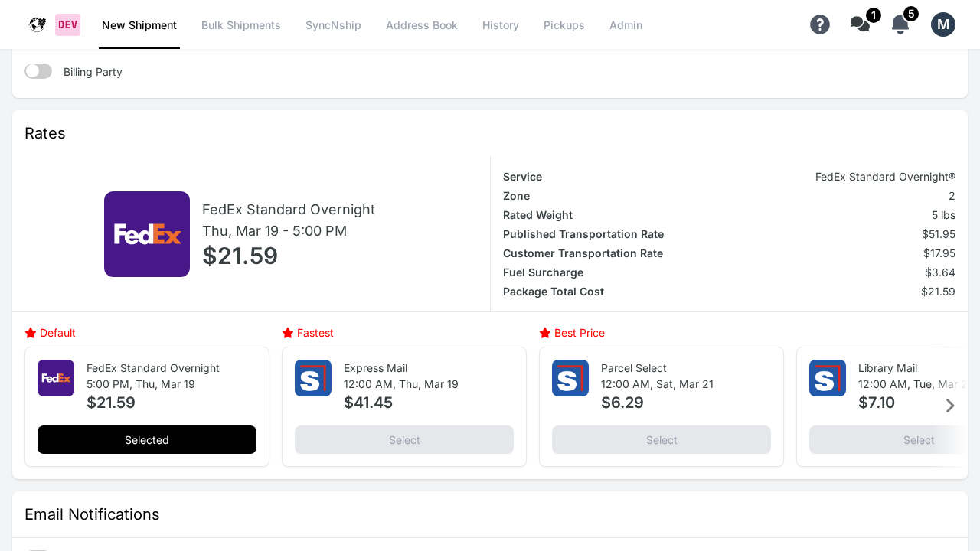Screen dimensions: 980x551
Task: Select the Express Mail rate
Action: pyautogui.click(x=404, y=439)
